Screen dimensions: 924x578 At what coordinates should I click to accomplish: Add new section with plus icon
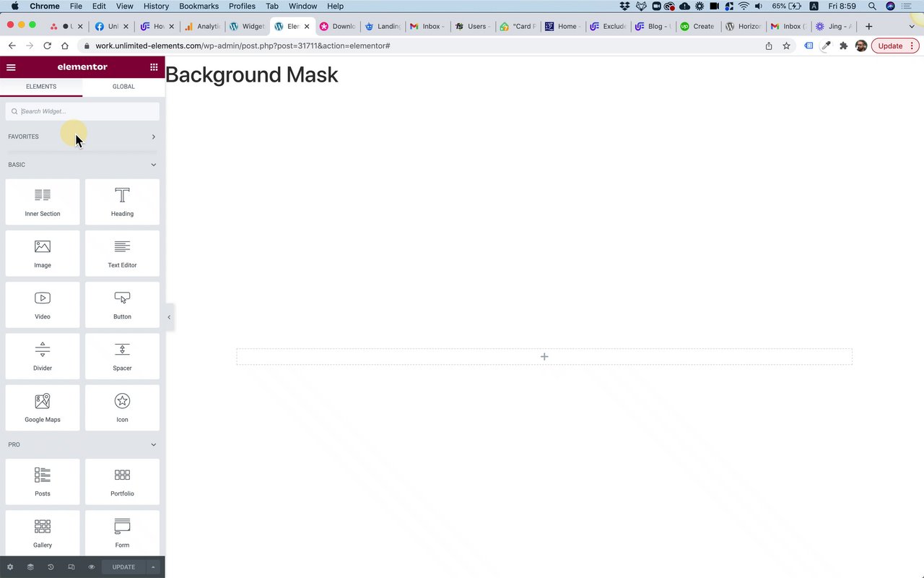(x=544, y=356)
